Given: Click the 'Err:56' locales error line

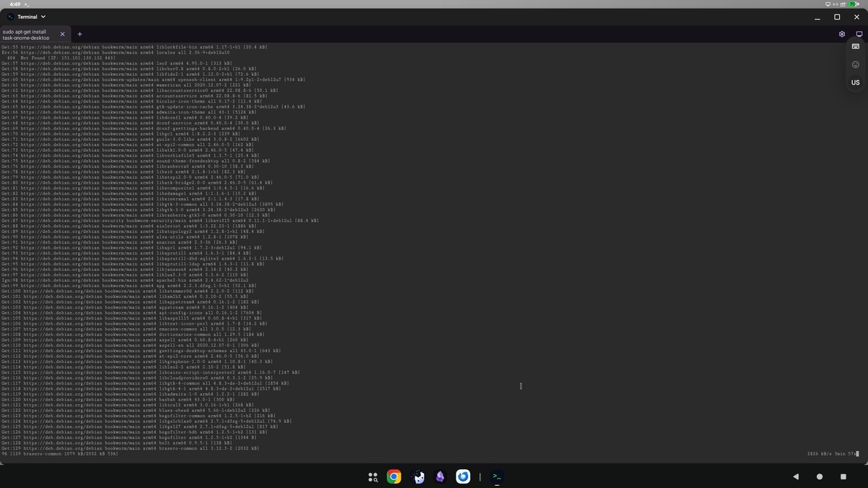Looking at the screenshot, I should point(116,52).
